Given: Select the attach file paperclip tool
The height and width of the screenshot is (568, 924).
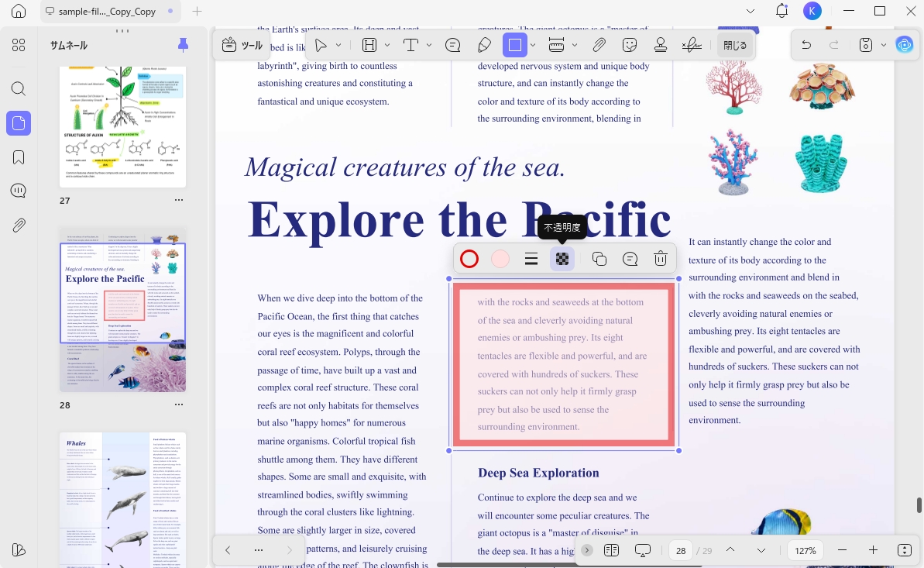Looking at the screenshot, I should pos(599,46).
